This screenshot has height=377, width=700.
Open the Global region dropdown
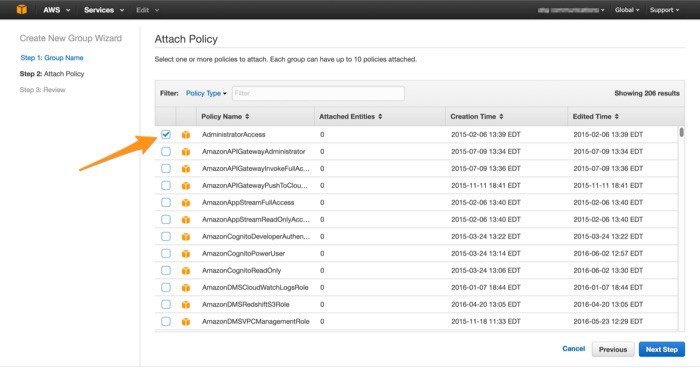627,10
